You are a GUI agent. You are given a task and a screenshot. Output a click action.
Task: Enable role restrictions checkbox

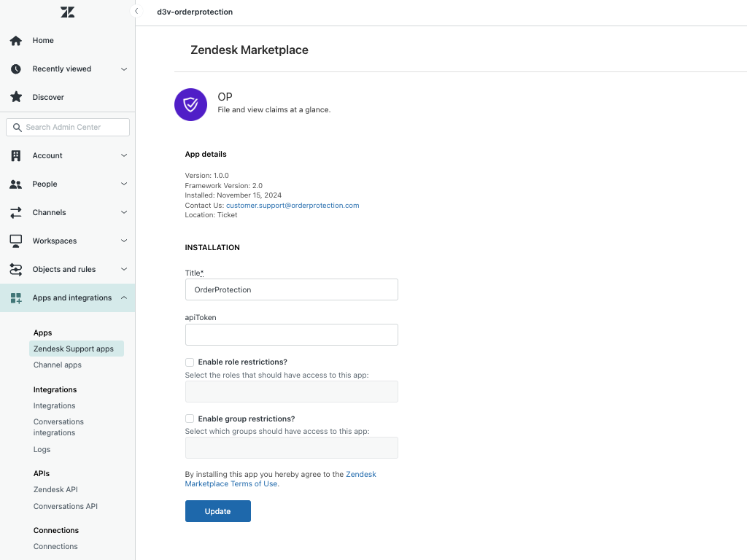190,362
